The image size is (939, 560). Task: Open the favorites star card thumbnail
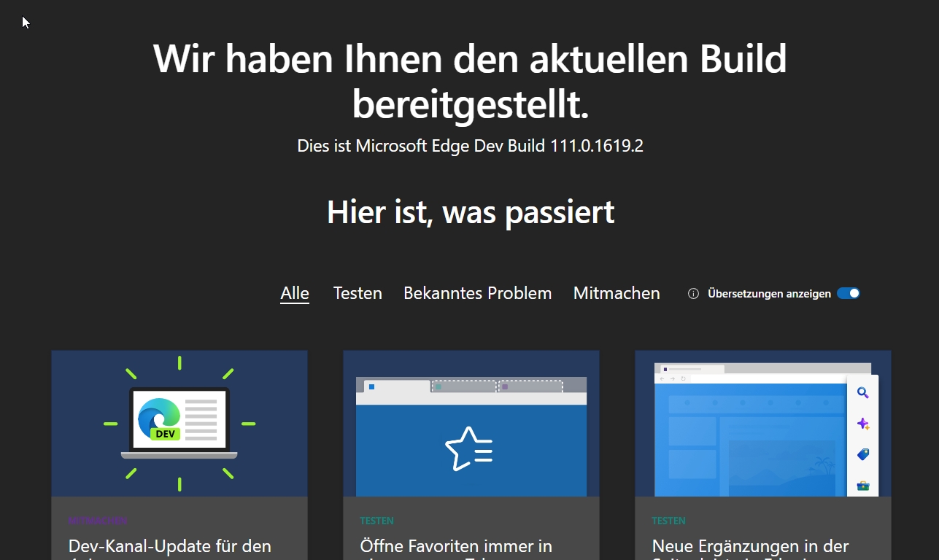[x=471, y=424]
